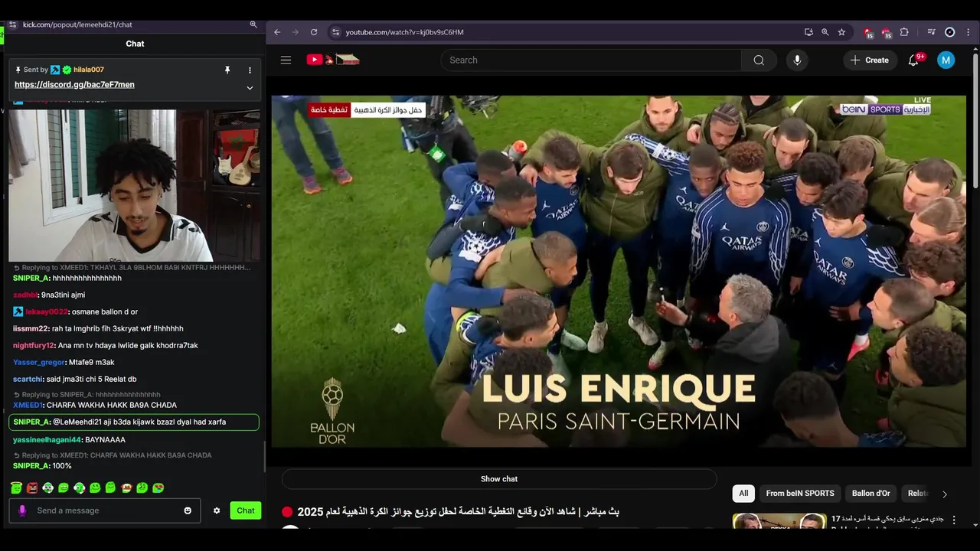Open site info icon in kick.com chat window

[12, 24]
